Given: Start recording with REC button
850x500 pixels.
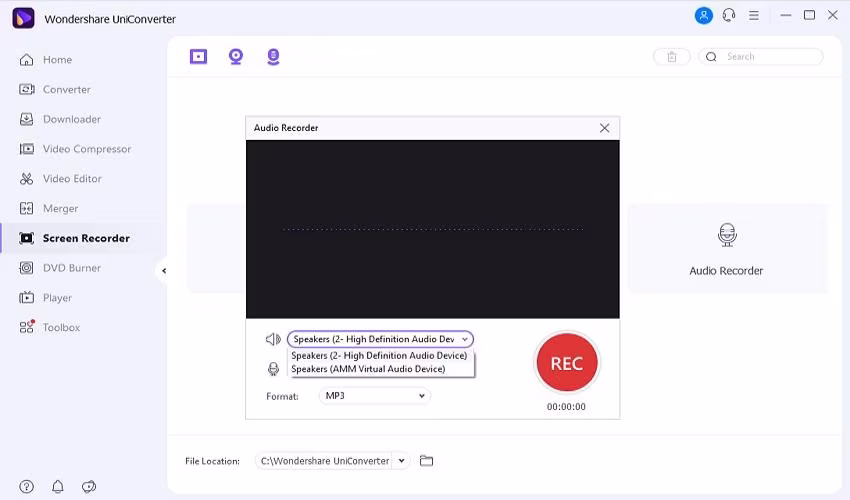Looking at the screenshot, I should [567, 363].
